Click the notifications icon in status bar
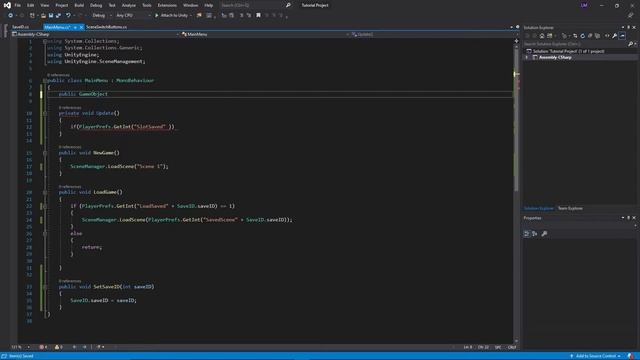 tap(631, 356)
